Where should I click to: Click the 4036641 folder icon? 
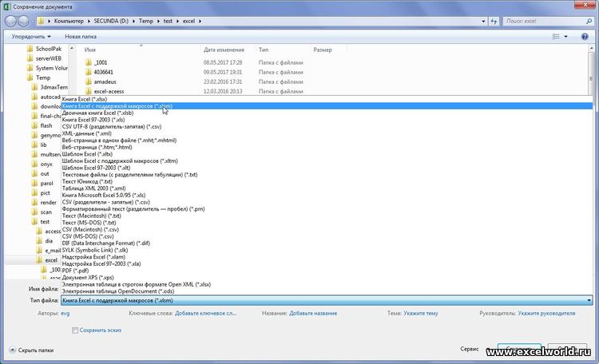point(89,72)
